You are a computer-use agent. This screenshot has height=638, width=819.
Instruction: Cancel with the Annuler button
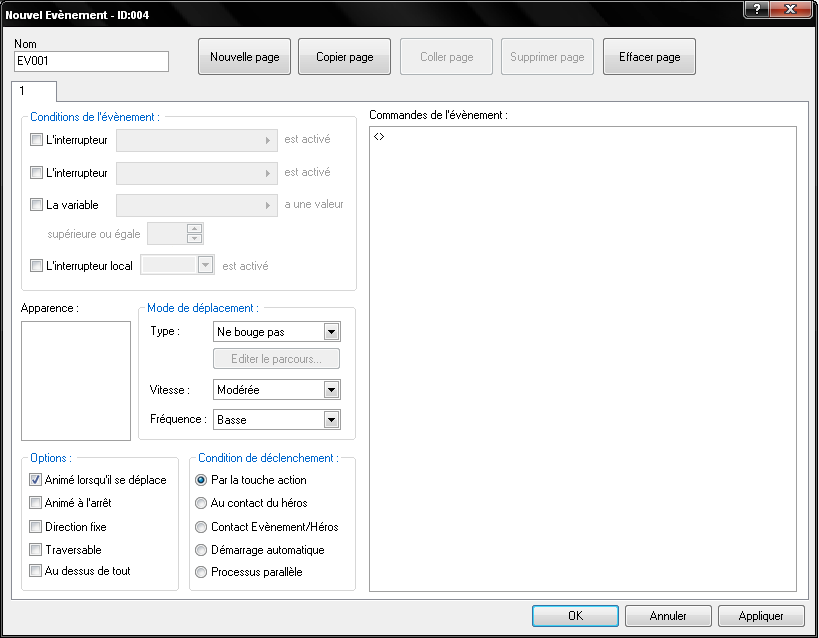click(x=668, y=616)
